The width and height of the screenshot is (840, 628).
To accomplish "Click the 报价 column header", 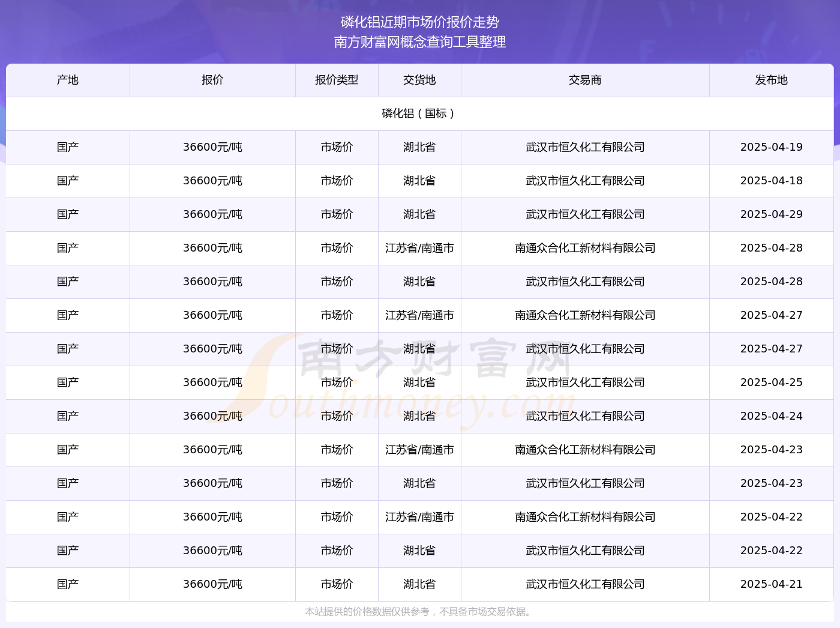I will (x=212, y=80).
